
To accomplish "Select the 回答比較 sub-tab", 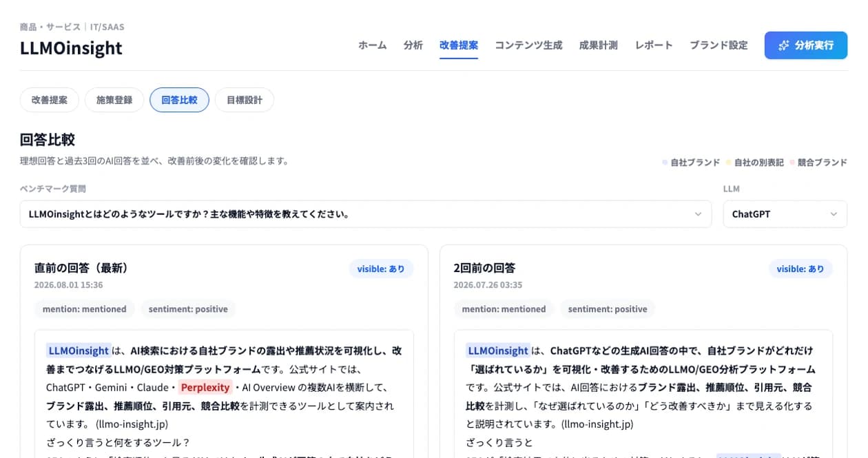I will click(179, 100).
